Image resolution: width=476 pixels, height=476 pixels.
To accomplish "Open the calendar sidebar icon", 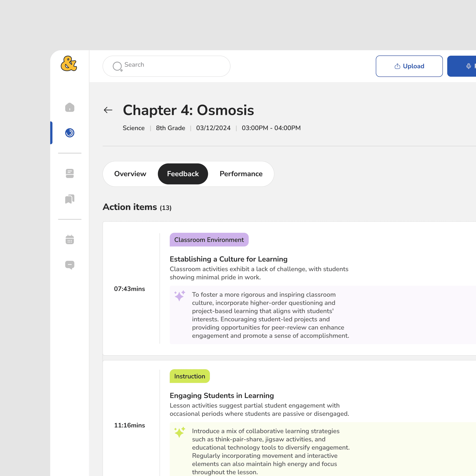I will pyautogui.click(x=70, y=240).
